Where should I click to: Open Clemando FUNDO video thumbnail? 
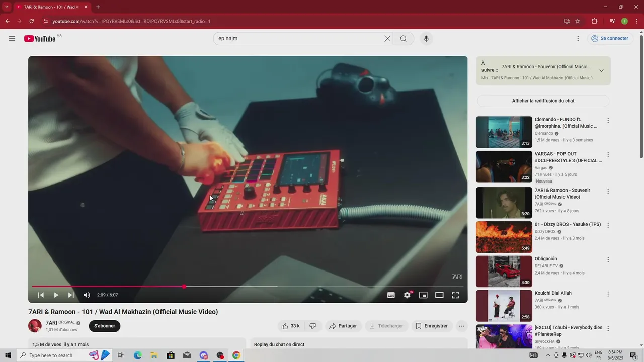[x=504, y=132]
